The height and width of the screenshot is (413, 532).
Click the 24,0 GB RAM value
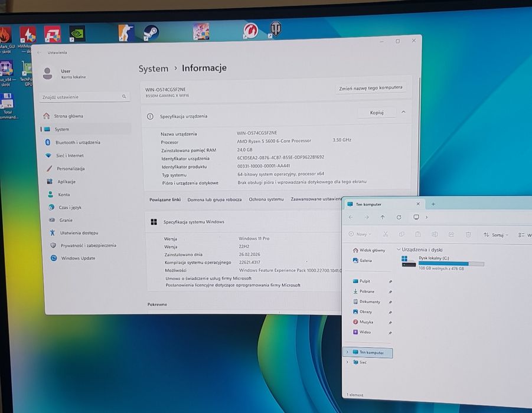pos(244,149)
